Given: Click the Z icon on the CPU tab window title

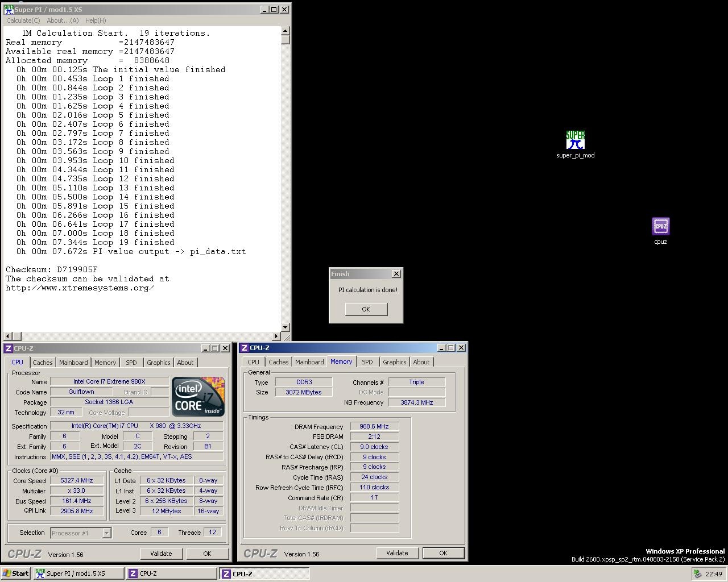Looking at the screenshot, I should pyautogui.click(x=8, y=348).
